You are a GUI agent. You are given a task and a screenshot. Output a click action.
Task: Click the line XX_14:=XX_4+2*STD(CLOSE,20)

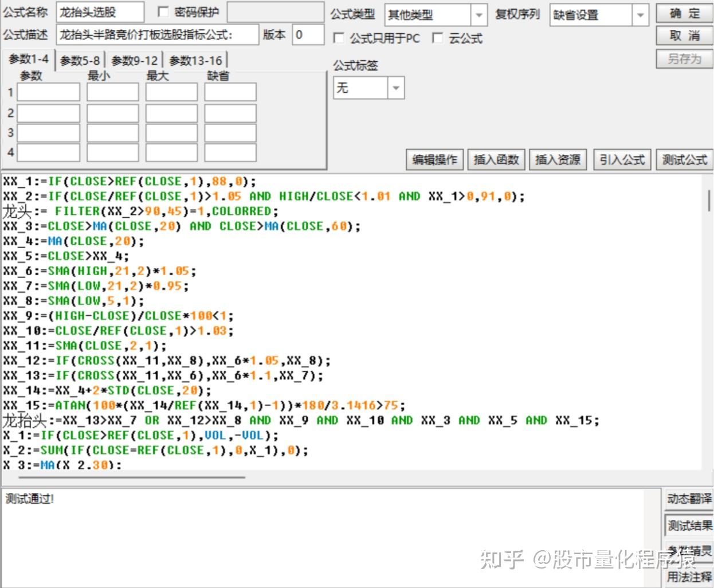107,390
